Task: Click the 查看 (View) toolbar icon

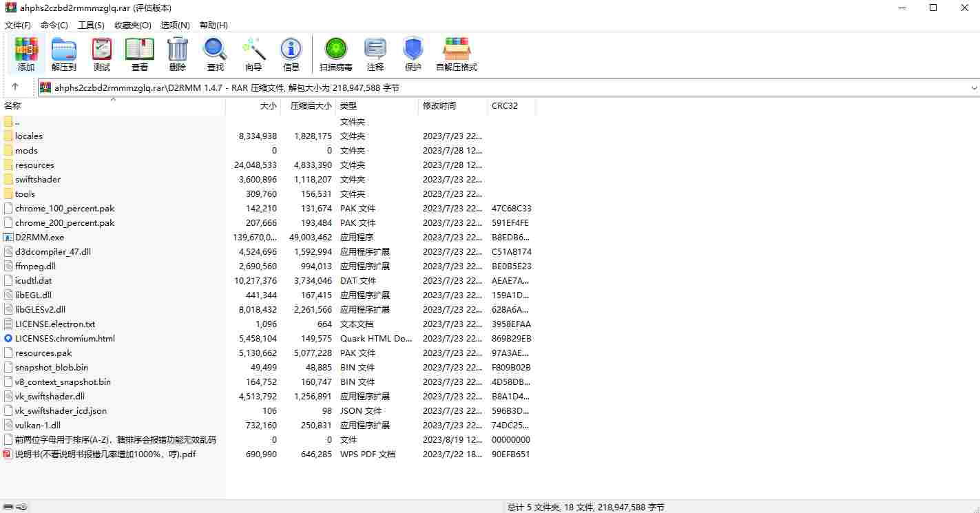Action: 140,50
